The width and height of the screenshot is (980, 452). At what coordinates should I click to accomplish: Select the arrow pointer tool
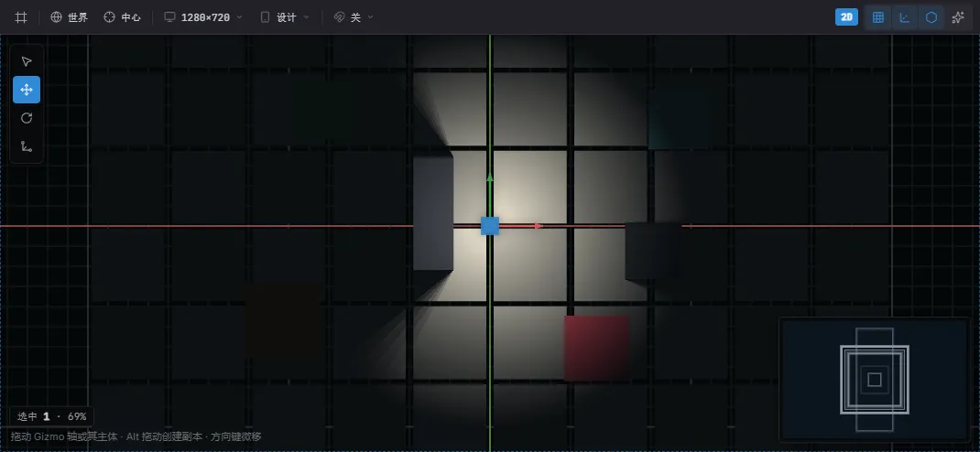click(x=27, y=61)
